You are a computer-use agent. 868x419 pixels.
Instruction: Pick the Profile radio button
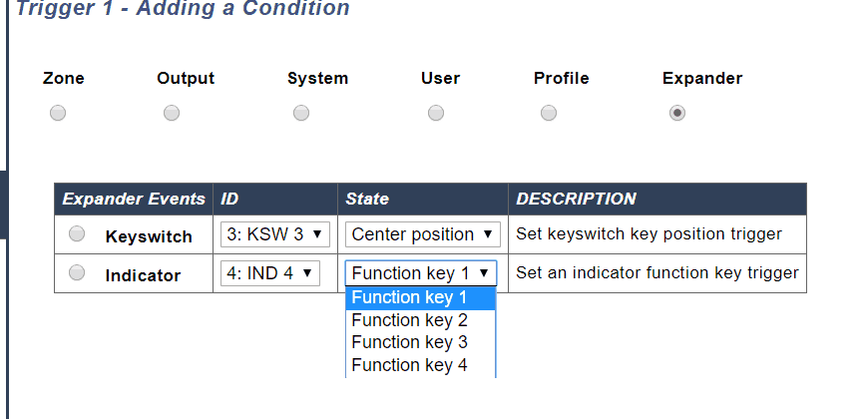549,114
